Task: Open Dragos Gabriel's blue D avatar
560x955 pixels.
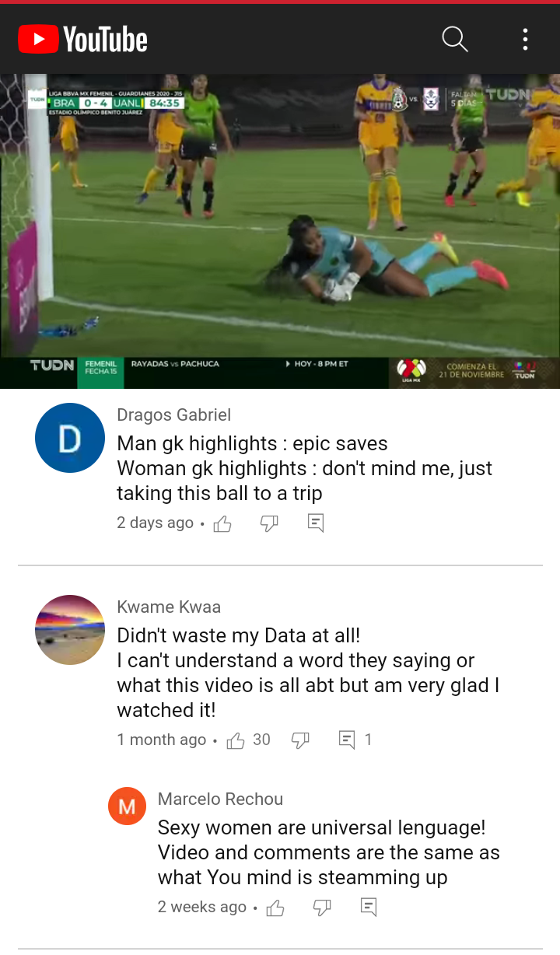Action: pyautogui.click(x=70, y=438)
